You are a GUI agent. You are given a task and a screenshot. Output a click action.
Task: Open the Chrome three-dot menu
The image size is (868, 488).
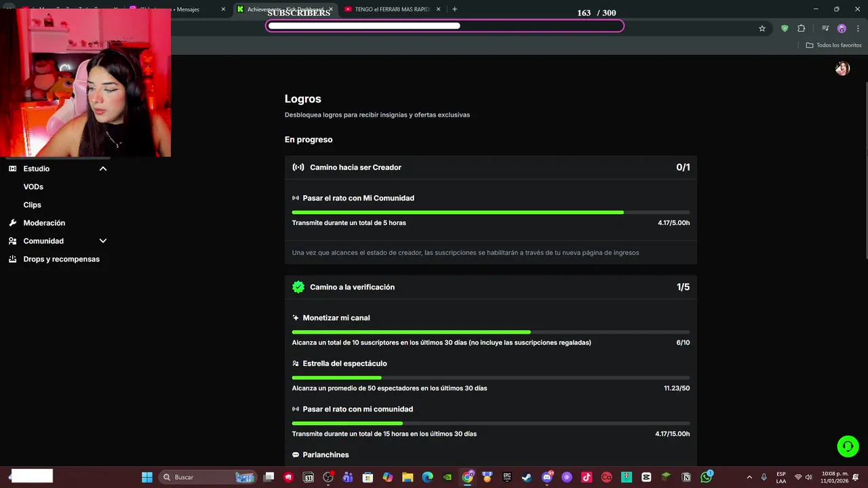(x=858, y=28)
